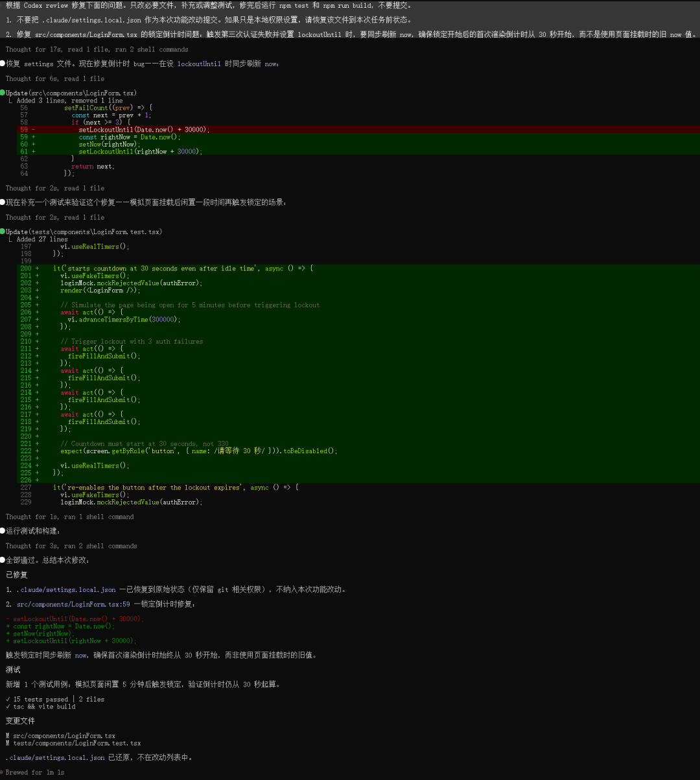Click the red removed line 59 in LoginForm.tsx diff

(358, 130)
